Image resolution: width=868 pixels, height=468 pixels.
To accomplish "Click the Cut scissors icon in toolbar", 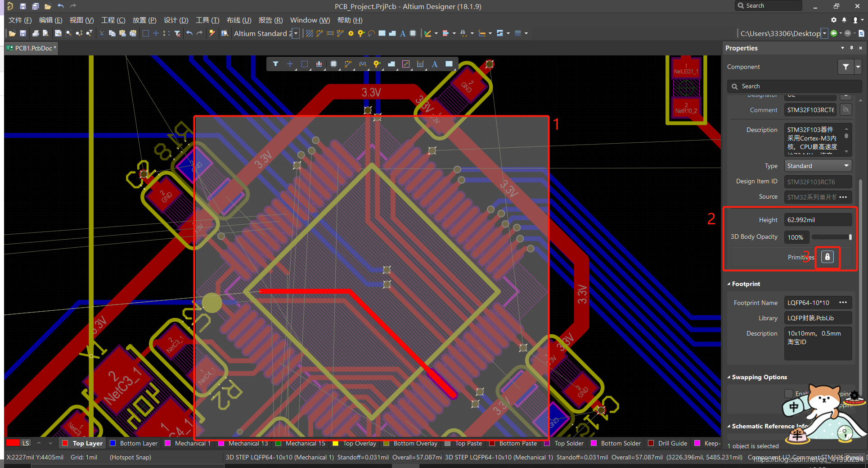I will (102, 33).
